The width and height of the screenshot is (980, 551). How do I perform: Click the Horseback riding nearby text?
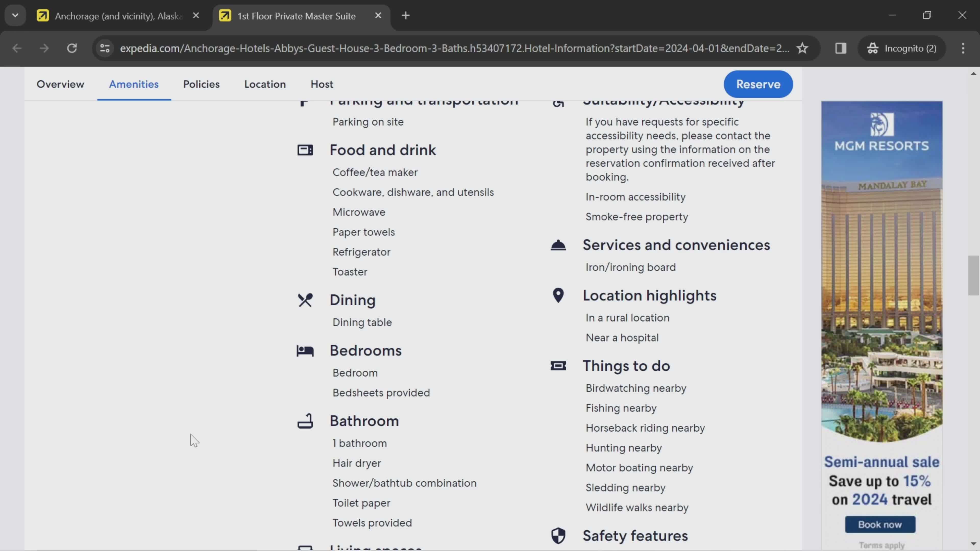645,428
